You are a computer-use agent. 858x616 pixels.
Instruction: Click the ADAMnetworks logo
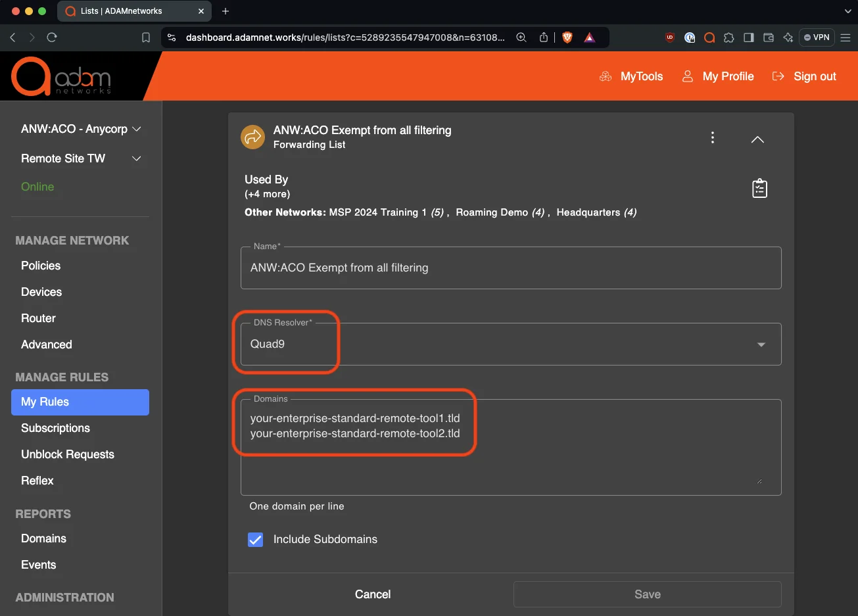click(61, 77)
